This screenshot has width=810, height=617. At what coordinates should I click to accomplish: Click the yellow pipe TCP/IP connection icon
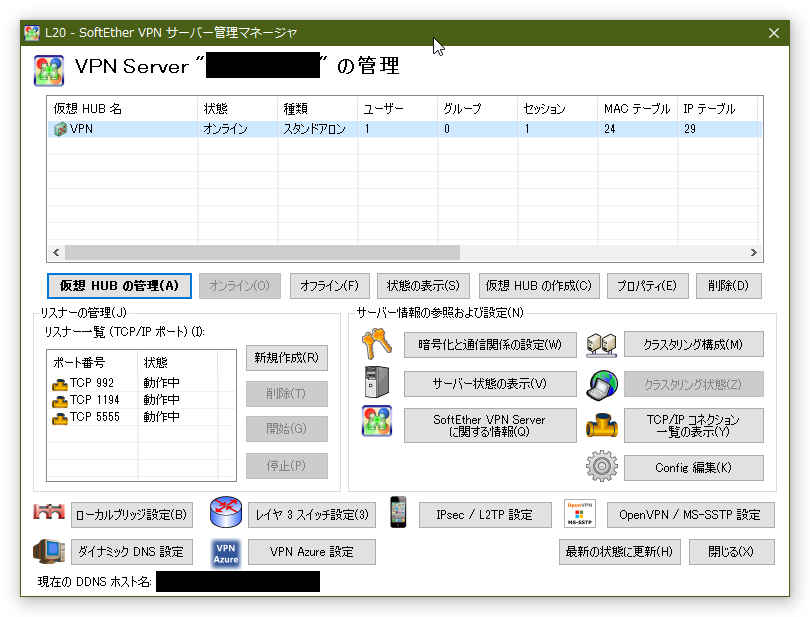[602, 425]
